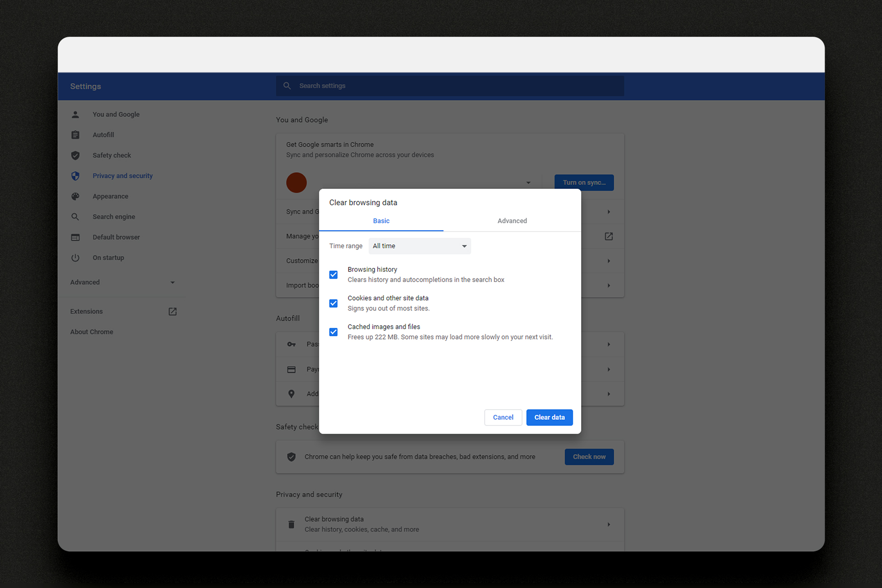Click the Browsing history label text
The image size is (882, 588).
(x=372, y=270)
